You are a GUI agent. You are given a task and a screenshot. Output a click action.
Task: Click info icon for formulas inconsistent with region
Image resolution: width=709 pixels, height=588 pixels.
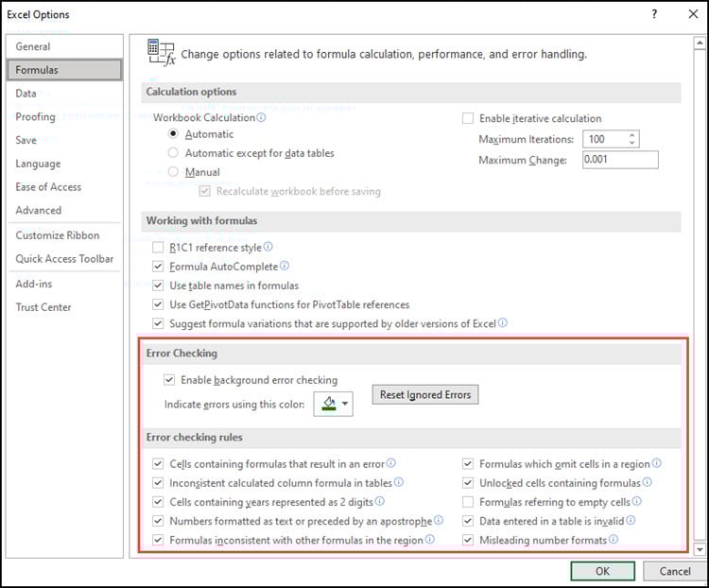tap(430, 539)
